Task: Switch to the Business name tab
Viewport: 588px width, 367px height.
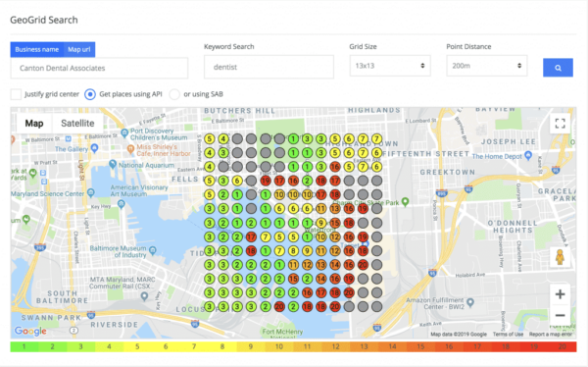Action: point(37,50)
